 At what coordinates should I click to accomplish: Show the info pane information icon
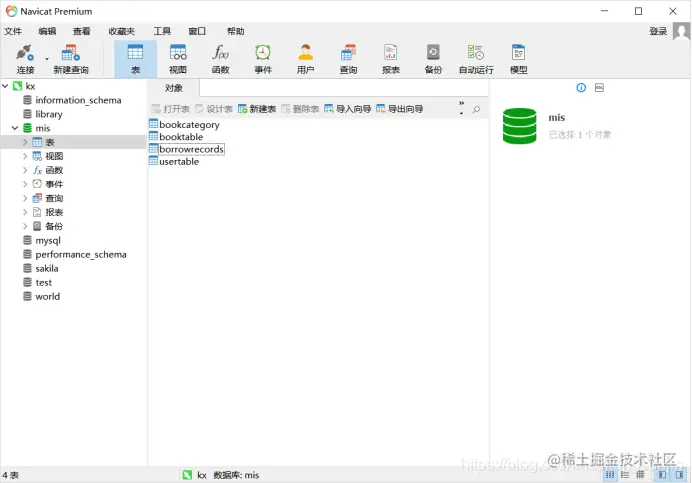pos(581,88)
